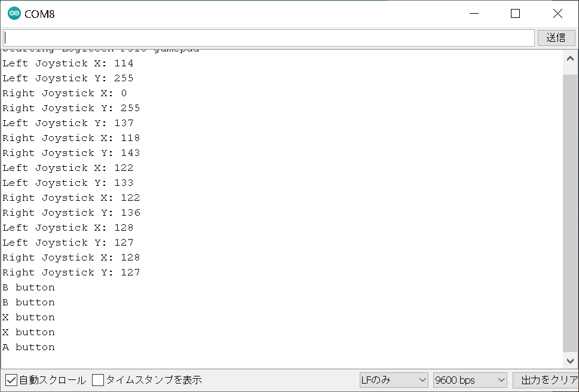Click the 出力をクリア clear output button

[546, 380]
